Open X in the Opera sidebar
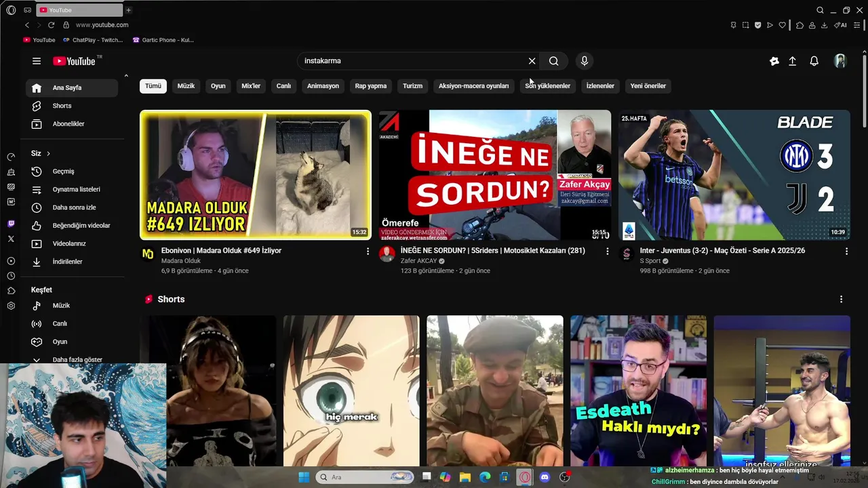The height and width of the screenshot is (488, 868). tap(11, 239)
